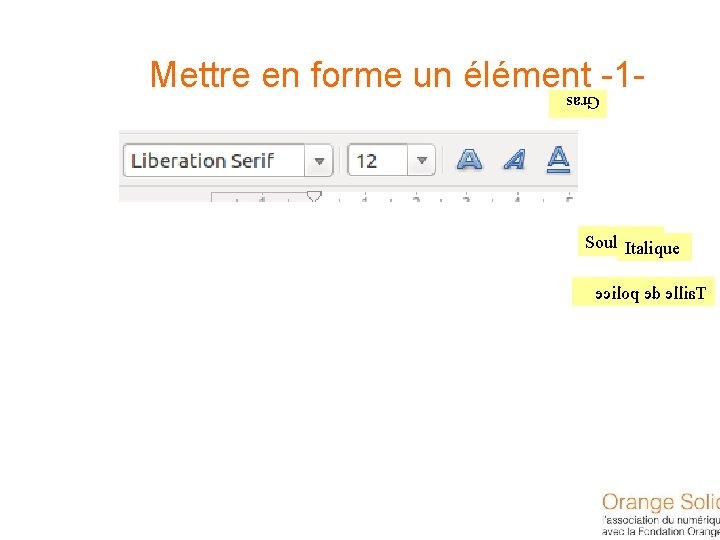Open the font size dropdown arrow

click(x=422, y=160)
